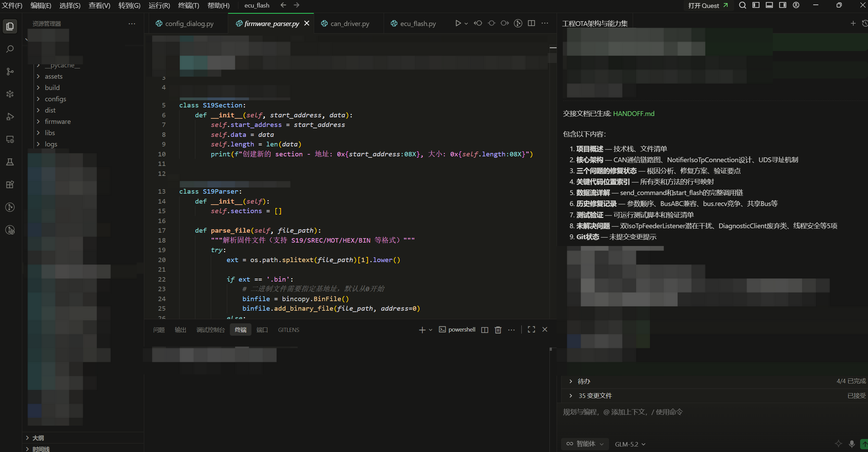This screenshot has width=868, height=452.
Task: Split the editor to the right
Action: 532,23
